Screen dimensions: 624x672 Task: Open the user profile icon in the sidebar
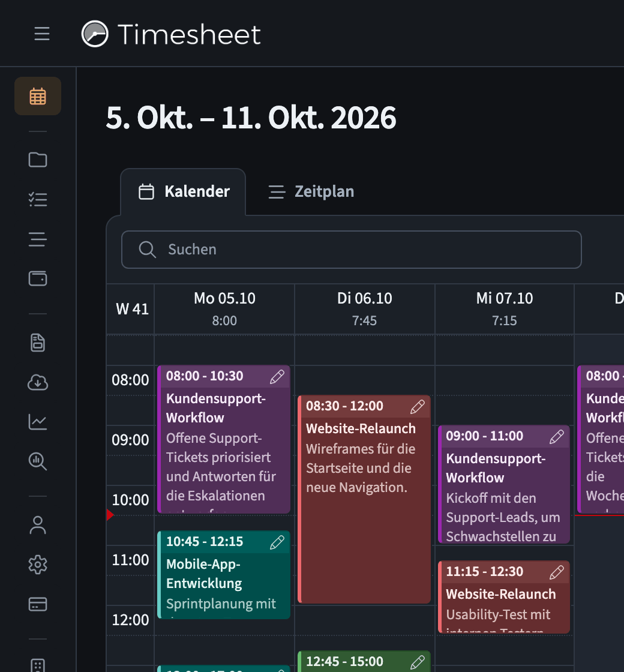(x=38, y=525)
